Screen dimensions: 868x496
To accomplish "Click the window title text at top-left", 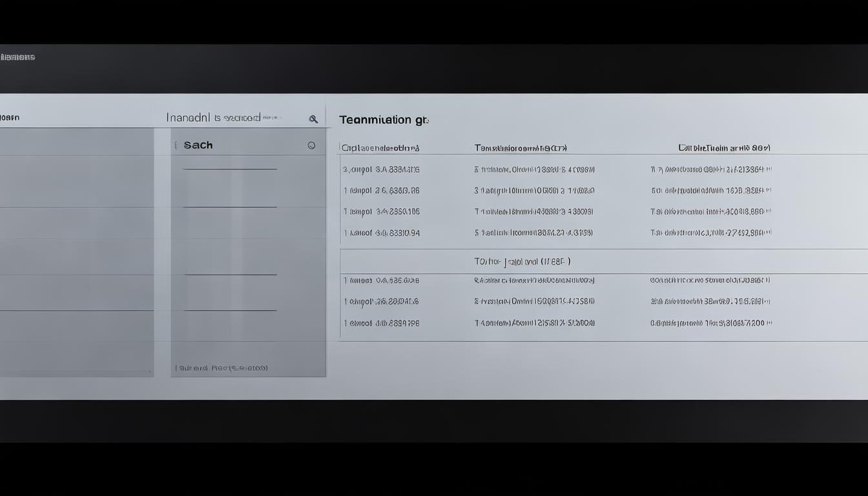I will [18, 57].
